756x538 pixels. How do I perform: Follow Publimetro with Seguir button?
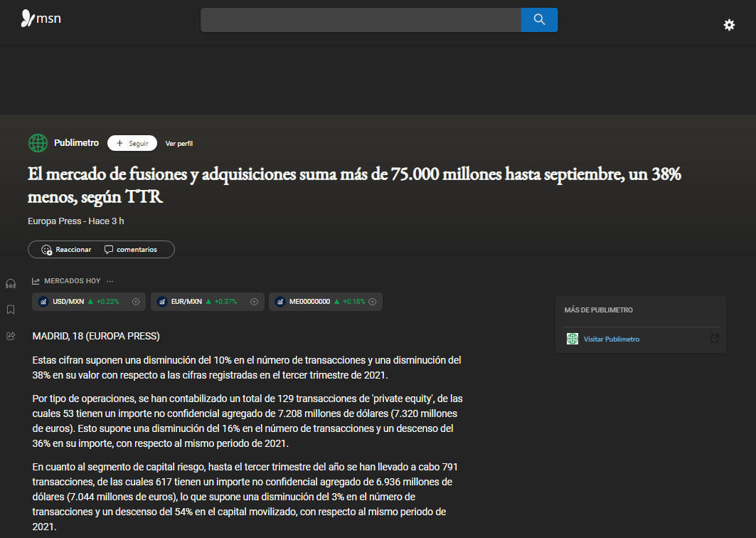point(132,143)
